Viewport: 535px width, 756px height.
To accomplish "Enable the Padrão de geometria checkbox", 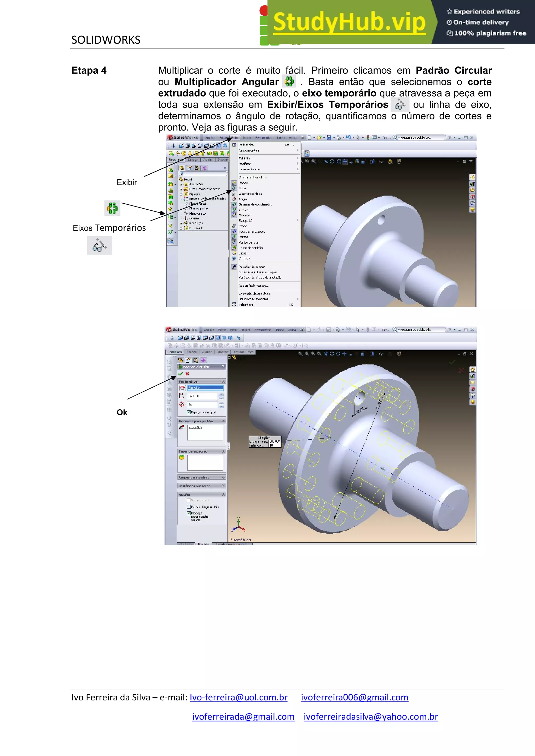I will tap(189, 507).
